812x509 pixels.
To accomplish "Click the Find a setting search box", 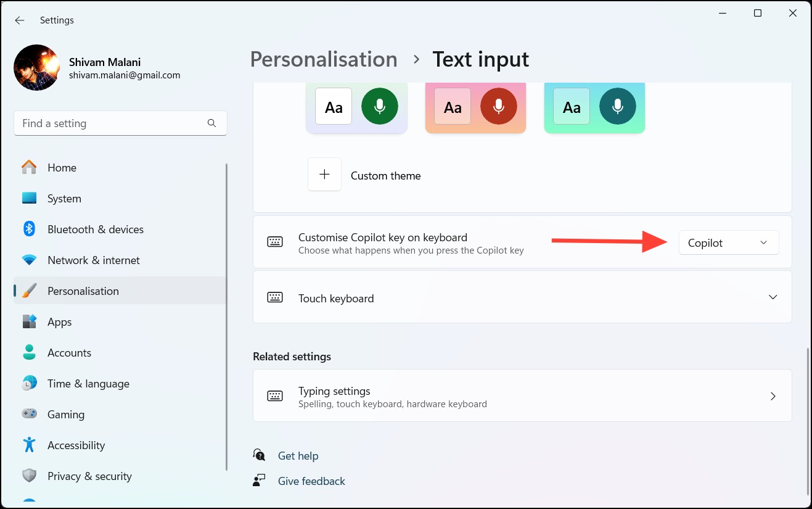I will pyautogui.click(x=120, y=123).
